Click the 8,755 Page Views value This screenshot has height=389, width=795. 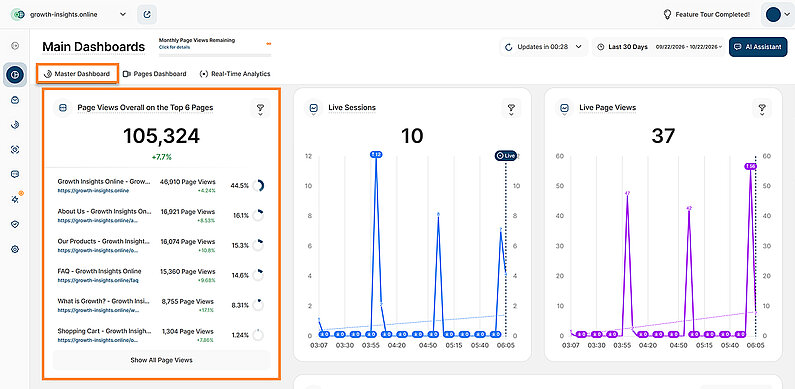point(188,301)
